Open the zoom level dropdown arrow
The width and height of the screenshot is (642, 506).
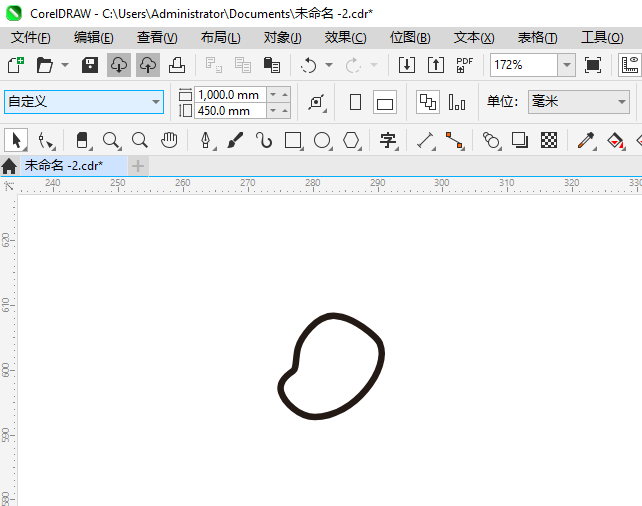567,65
